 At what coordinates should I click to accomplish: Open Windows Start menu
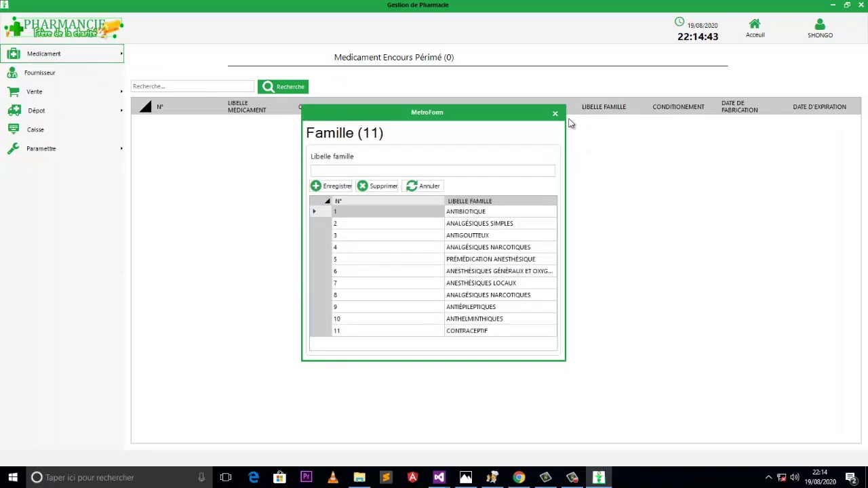[13, 477]
